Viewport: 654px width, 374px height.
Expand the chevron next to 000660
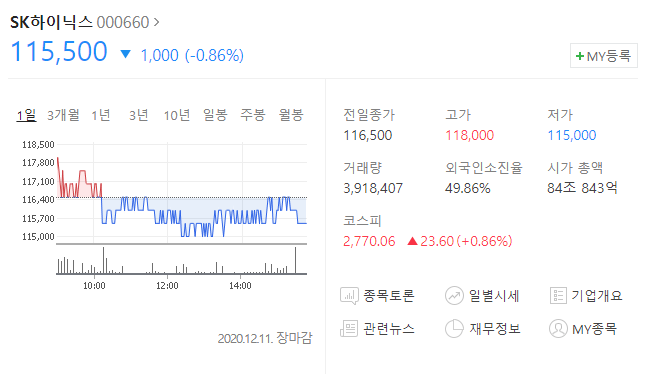[156, 22]
